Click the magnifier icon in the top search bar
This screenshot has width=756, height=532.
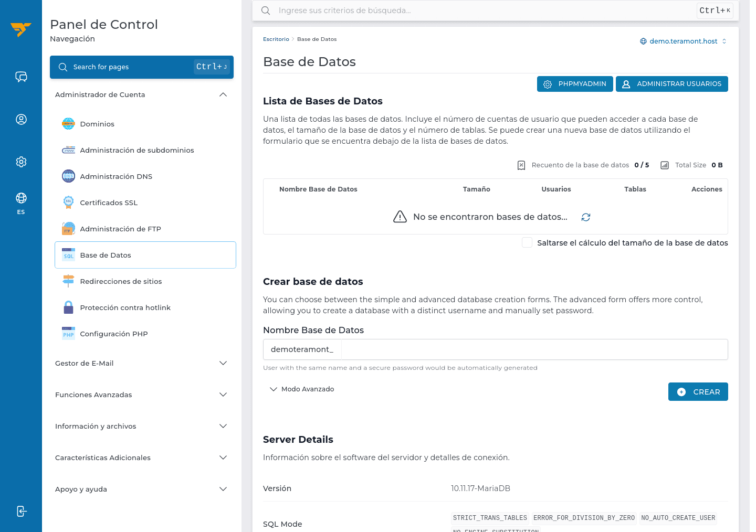pos(266,10)
